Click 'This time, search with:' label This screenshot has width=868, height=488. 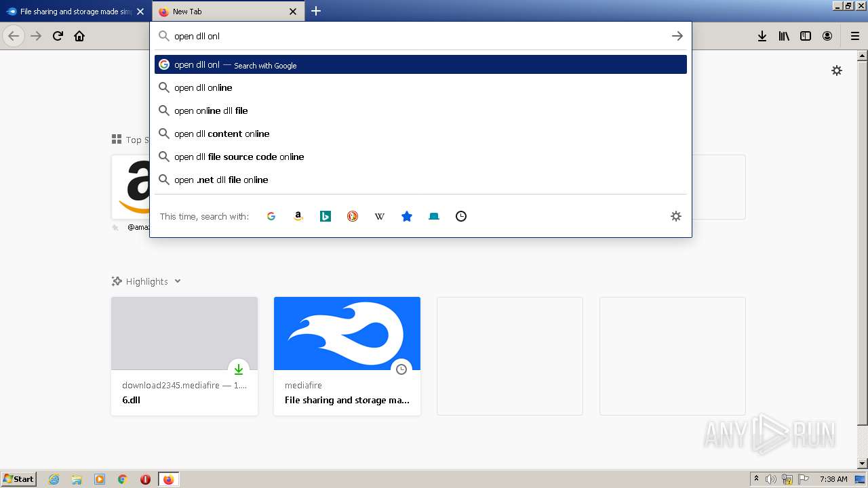[204, 216]
